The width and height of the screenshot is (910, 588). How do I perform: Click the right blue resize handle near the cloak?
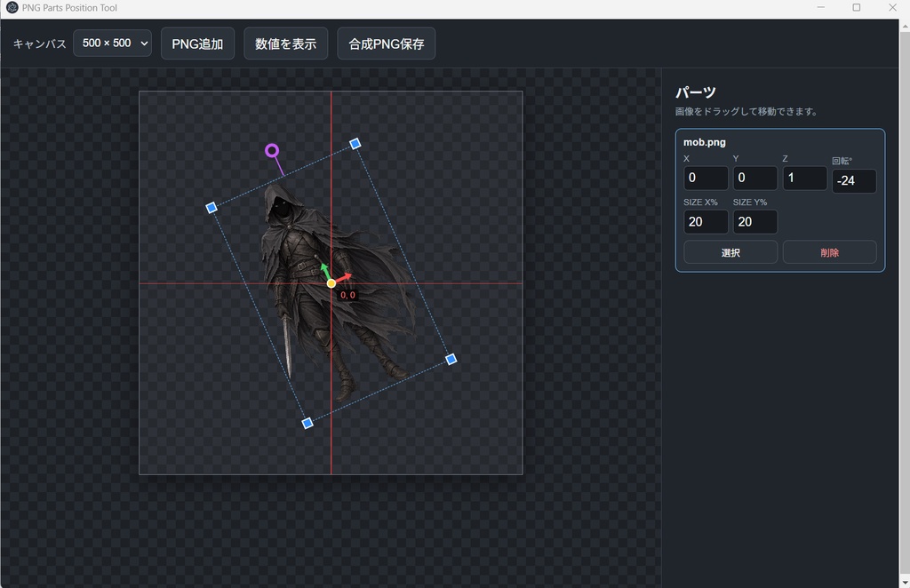pos(451,360)
